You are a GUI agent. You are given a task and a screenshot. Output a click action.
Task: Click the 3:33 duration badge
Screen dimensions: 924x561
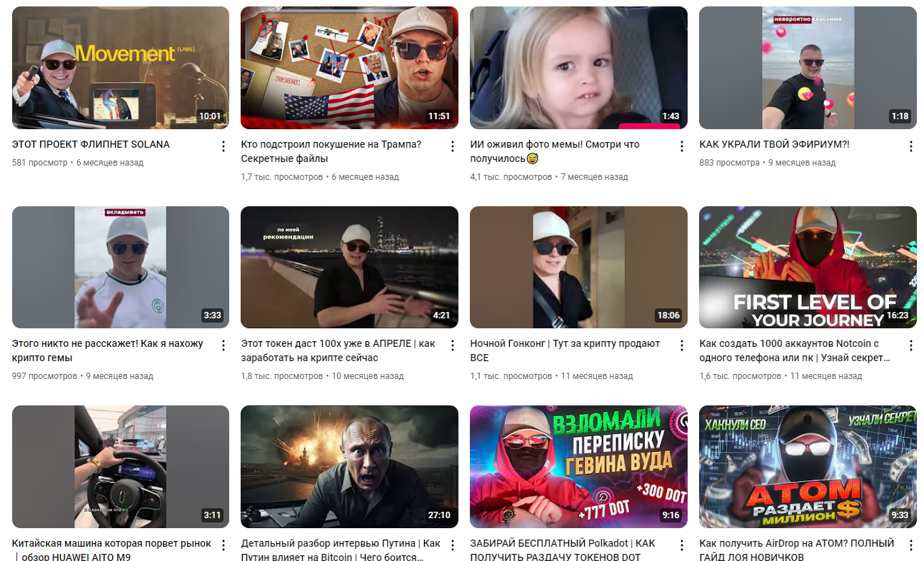(x=213, y=315)
